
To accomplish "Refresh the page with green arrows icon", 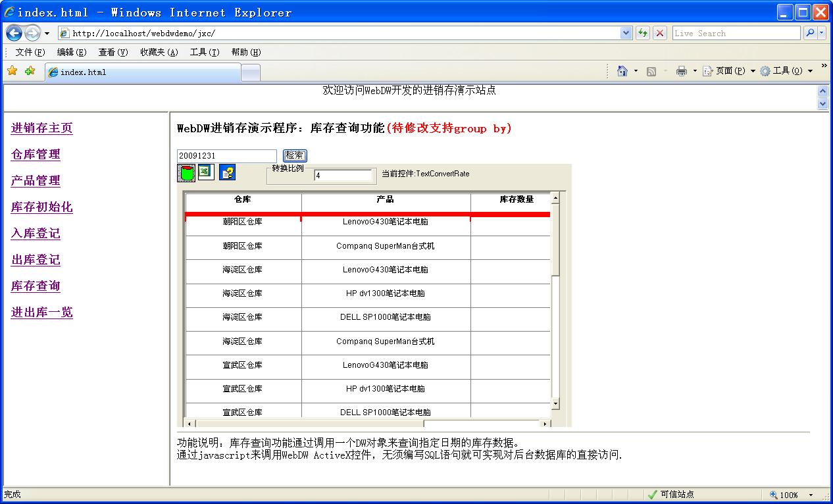I will 643,33.
